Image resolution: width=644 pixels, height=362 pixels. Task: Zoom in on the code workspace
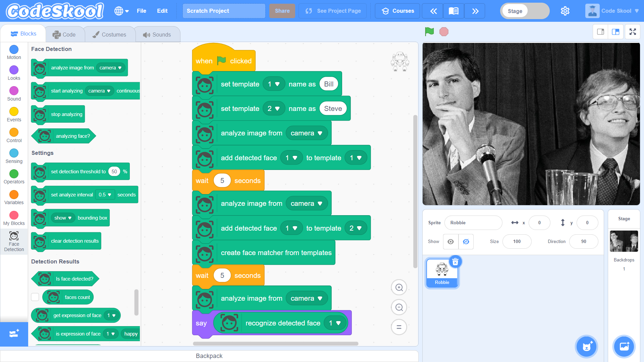399,288
